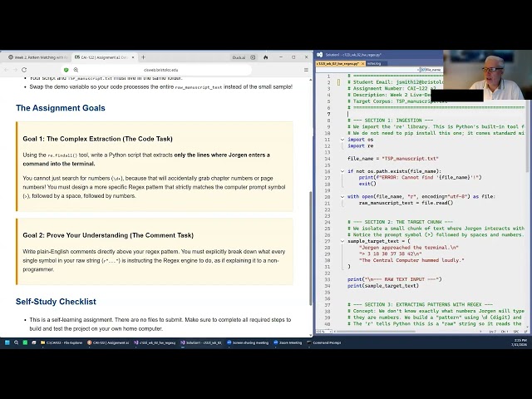Image resolution: width=532 pixels, height=399 pixels.
Task: Select the c123_wk_02_hw_regex.py editor tab
Action: [337, 63]
